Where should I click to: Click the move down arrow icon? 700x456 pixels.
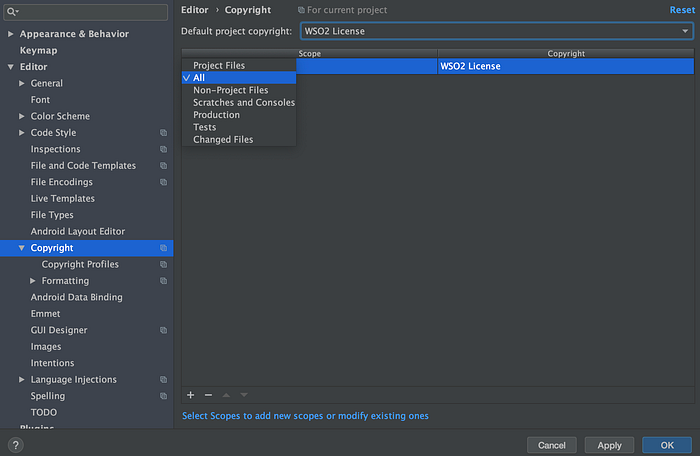(x=244, y=395)
